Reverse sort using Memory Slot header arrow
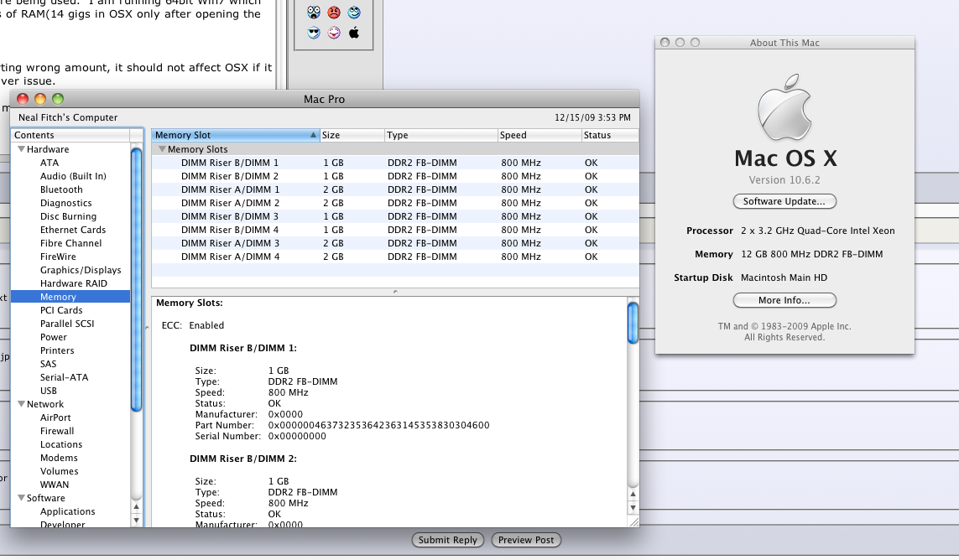The height and width of the screenshot is (560, 959). 313,135
